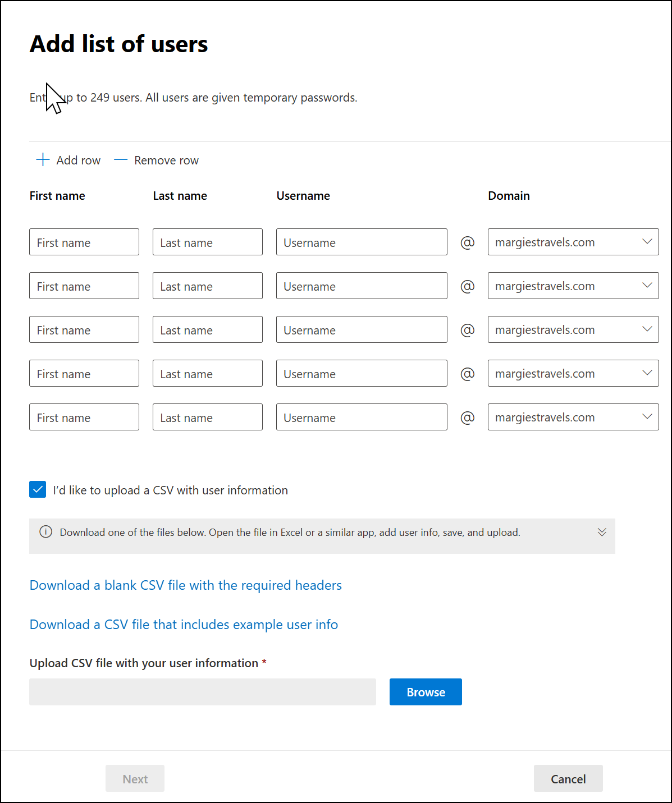Open the Domain dropdown in the third row

click(x=573, y=329)
